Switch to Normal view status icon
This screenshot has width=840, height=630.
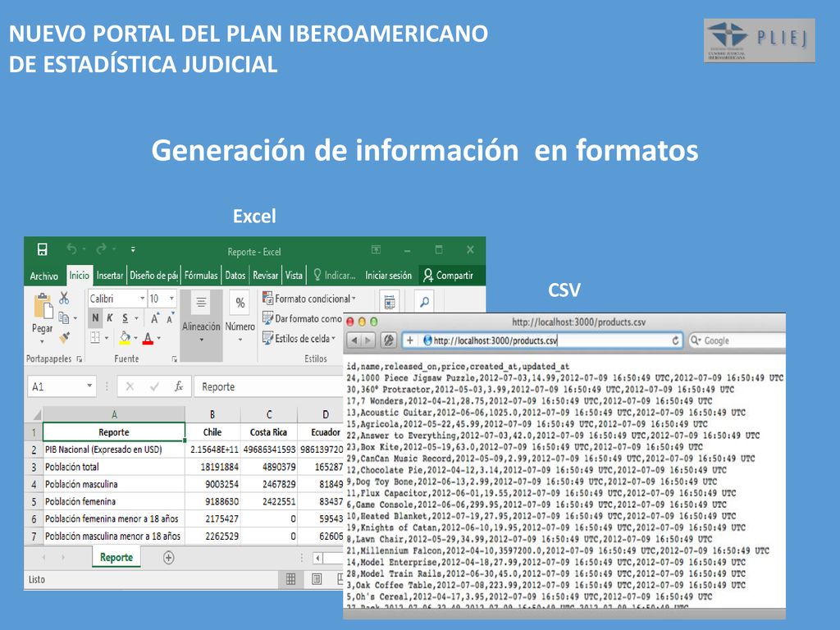click(290, 579)
